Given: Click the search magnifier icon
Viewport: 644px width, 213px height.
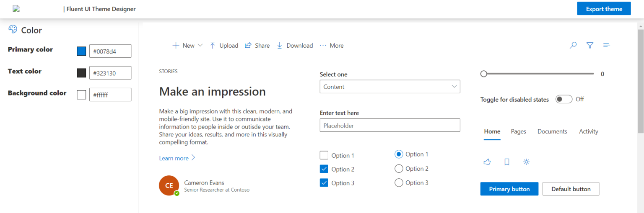Looking at the screenshot, I should pyautogui.click(x=573, y=45).
